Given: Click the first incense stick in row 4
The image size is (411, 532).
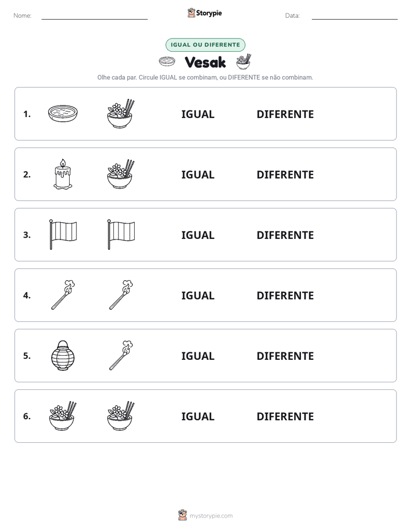Looking at the screenshot, I should [63, 295].
